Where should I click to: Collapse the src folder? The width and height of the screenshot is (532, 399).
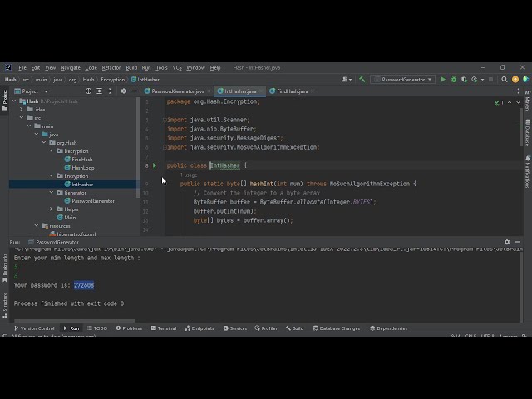click(22, 118)
